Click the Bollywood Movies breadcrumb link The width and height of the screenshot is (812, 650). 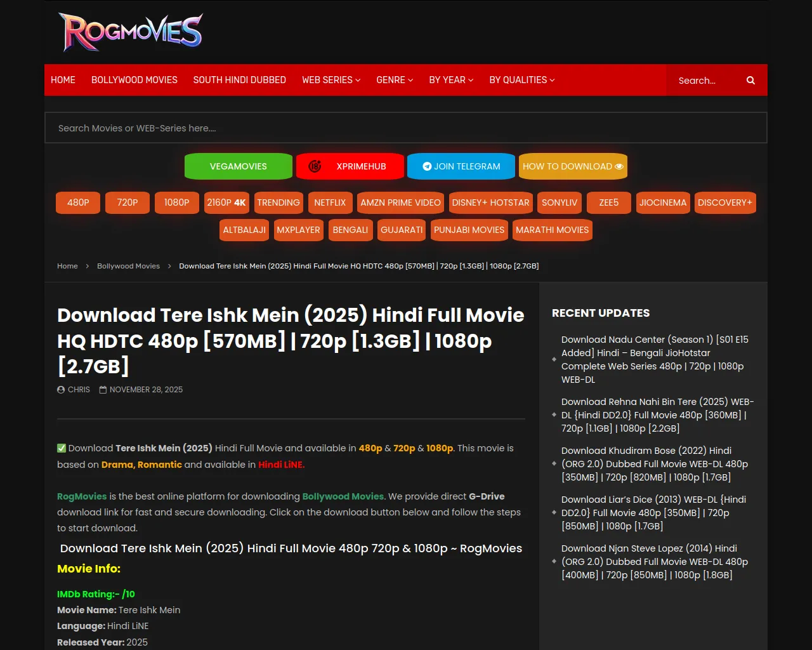[128, 266]
